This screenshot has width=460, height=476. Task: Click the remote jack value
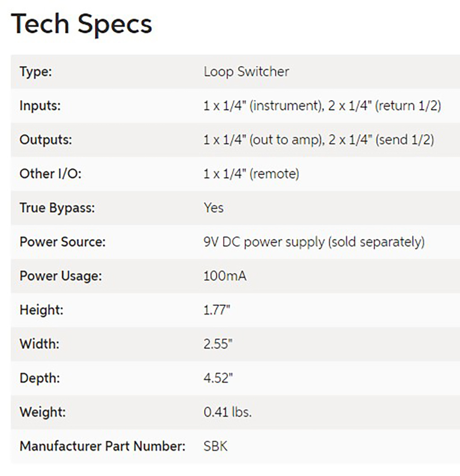[252, 174]
